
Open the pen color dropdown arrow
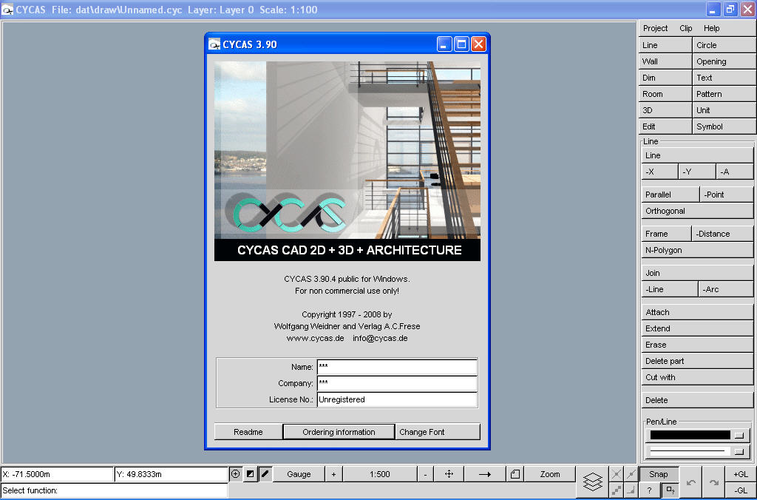coord(739,435)
